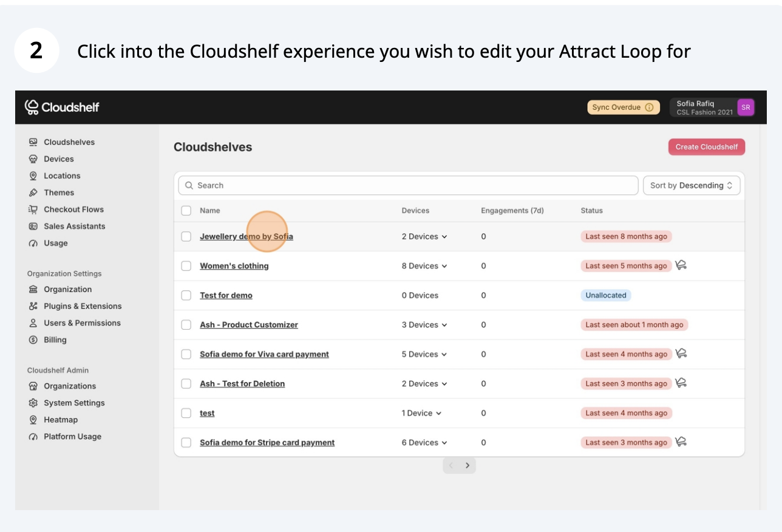
Task: Click the Themes brush icon
Action: point(33,193)
